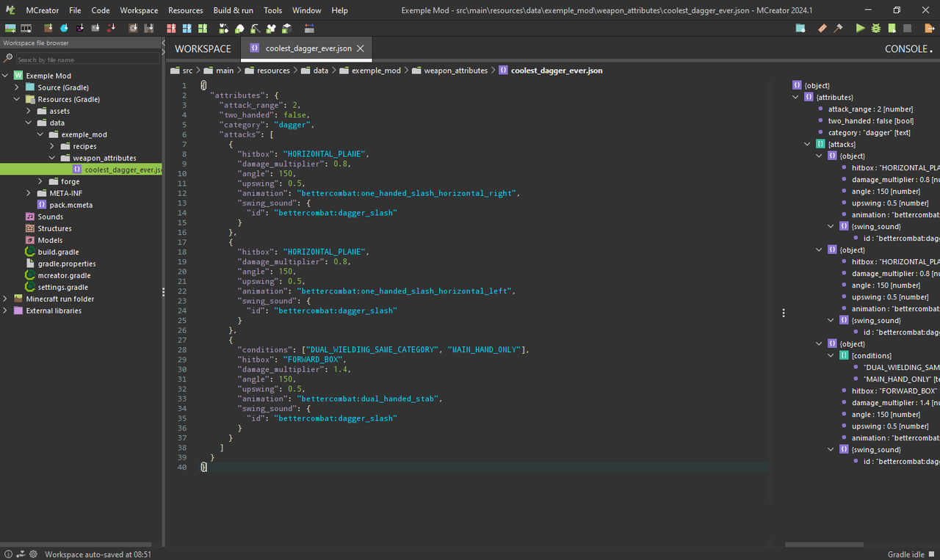Collapse the Resources (Gradle) tree node
This screenshot has width=940, height=560.
click(18, 99)
